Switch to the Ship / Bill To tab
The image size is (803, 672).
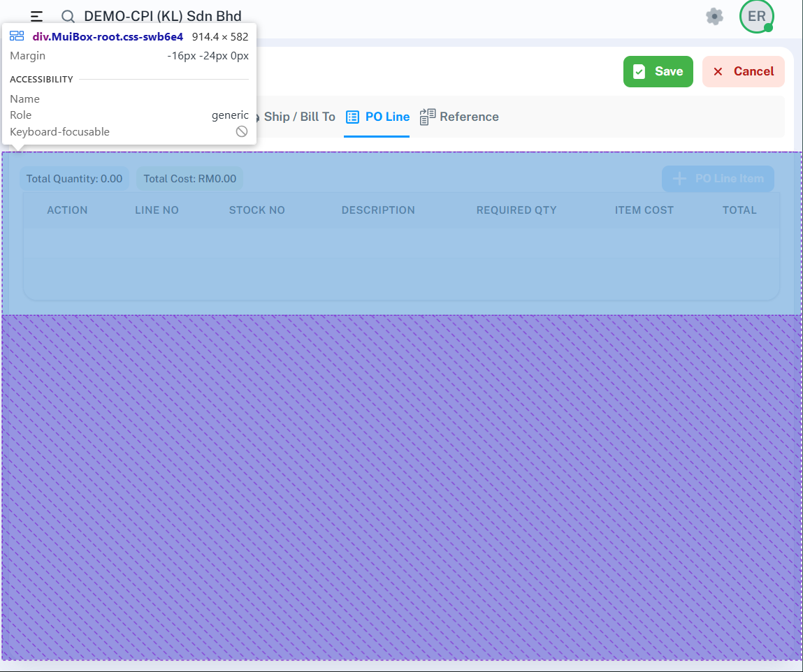pos(298,117)
